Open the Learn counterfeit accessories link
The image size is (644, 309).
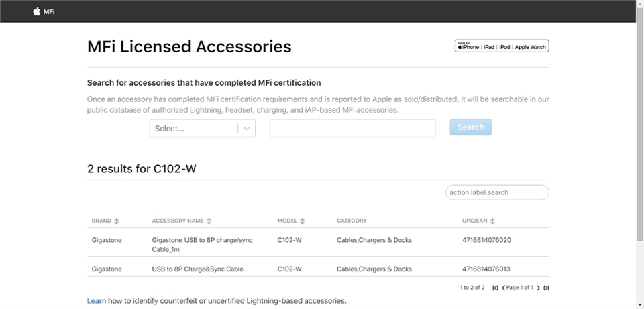pyautogui.click(x=96, y=301)
